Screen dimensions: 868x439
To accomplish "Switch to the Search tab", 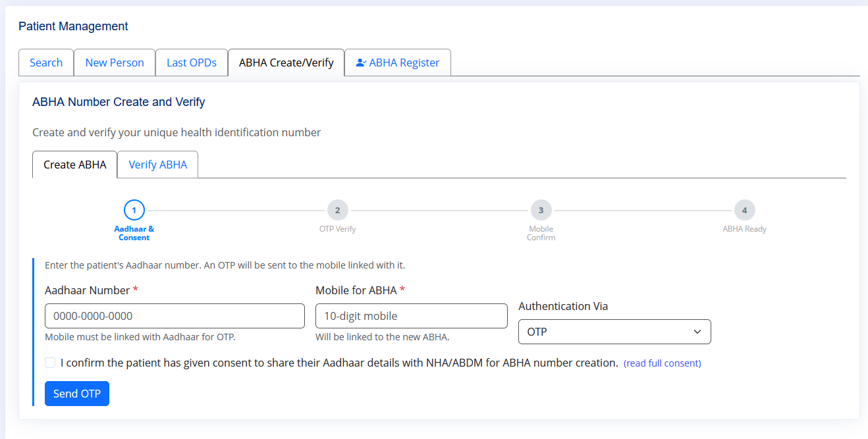I will coord(46,63).
